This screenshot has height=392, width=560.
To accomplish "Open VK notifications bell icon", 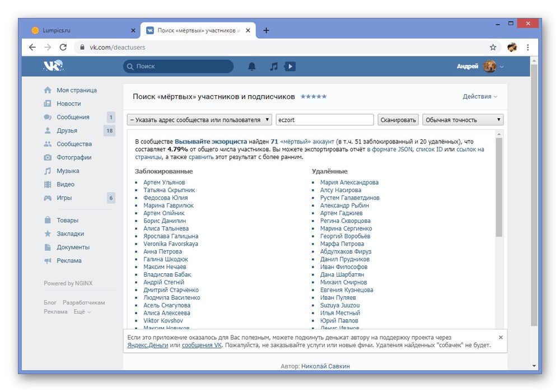I will [x=252, y=67].
